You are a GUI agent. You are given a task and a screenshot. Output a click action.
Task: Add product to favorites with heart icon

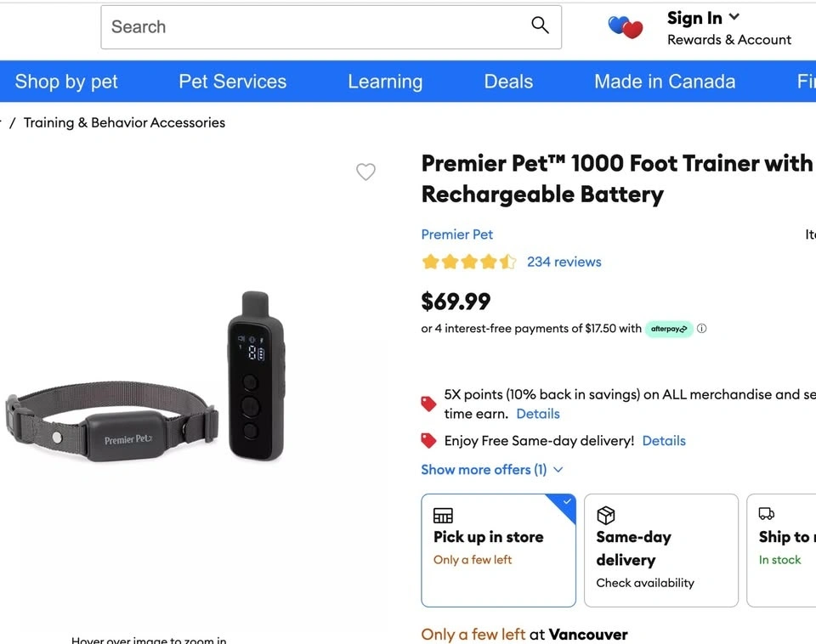365,172
